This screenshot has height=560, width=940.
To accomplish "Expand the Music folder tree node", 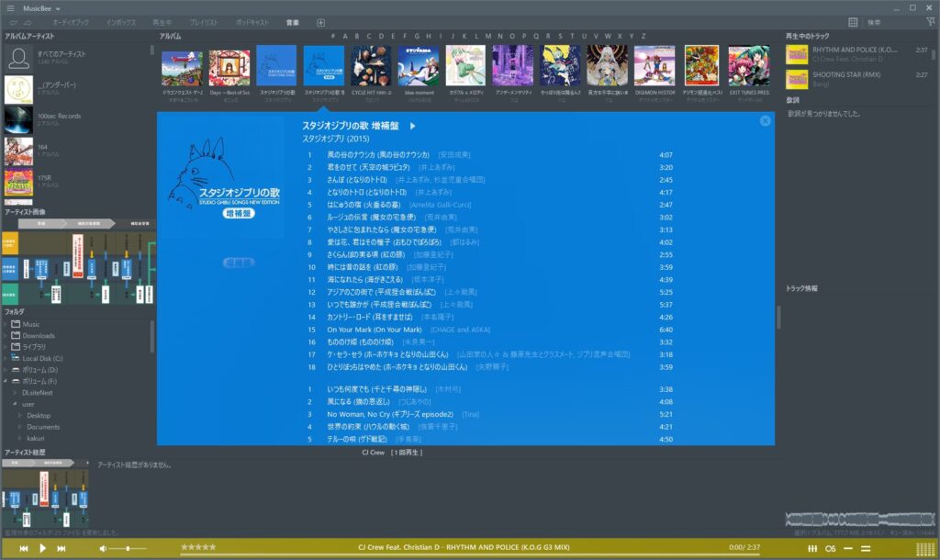I will 6,324.
